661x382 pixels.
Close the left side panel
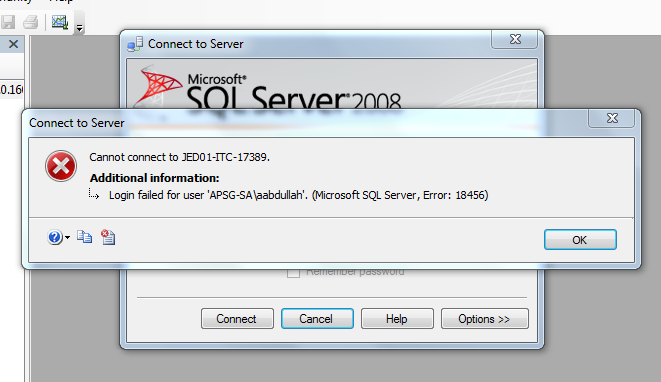[13, 44]
